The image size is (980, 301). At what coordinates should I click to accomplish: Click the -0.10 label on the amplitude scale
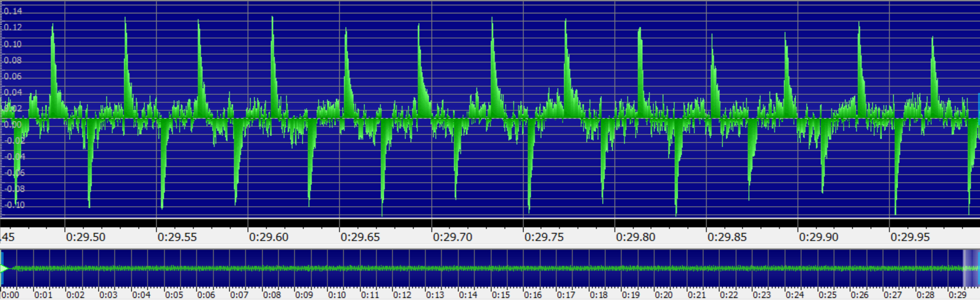pos(14,205)
